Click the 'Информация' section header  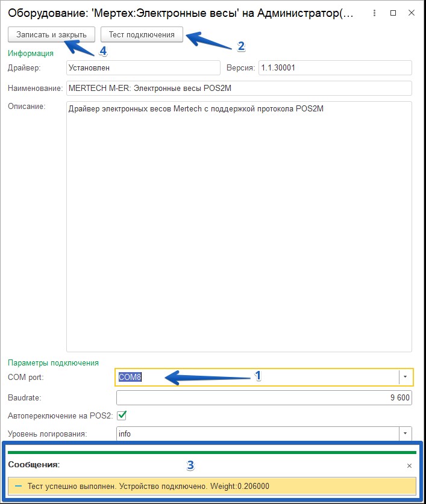click(30, 53)
